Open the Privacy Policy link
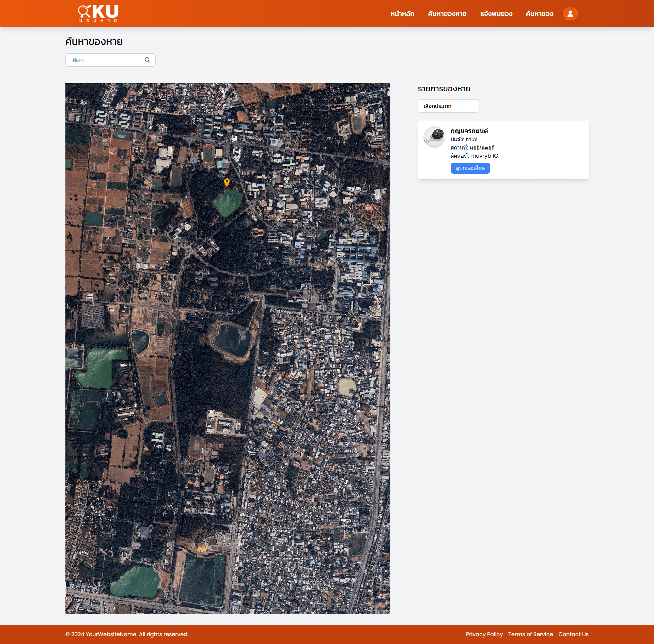Image resolution: width=654 pixels, height=644 pixels. [484, 634]
